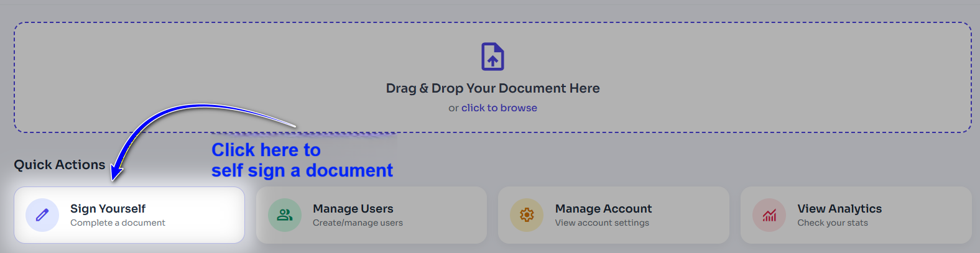The image size is (980, 253).
Task: Click 'View account settings' subtitle
Action: click(x=602, y=223)
